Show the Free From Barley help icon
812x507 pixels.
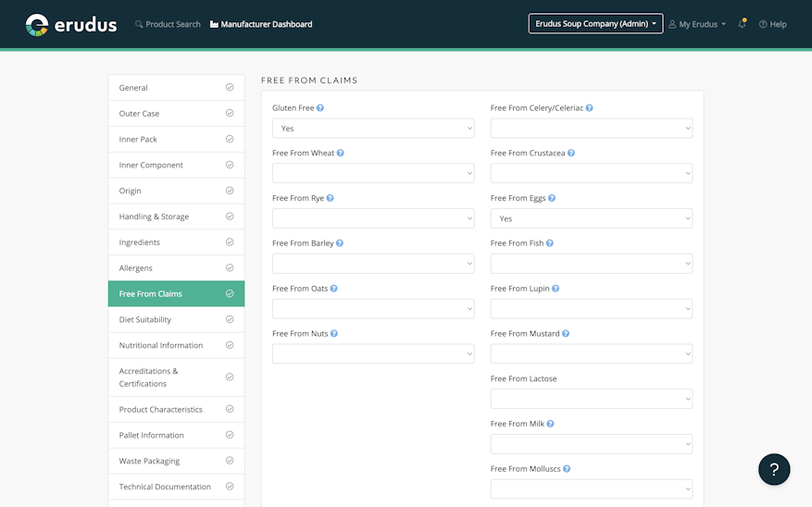(340, 243)
